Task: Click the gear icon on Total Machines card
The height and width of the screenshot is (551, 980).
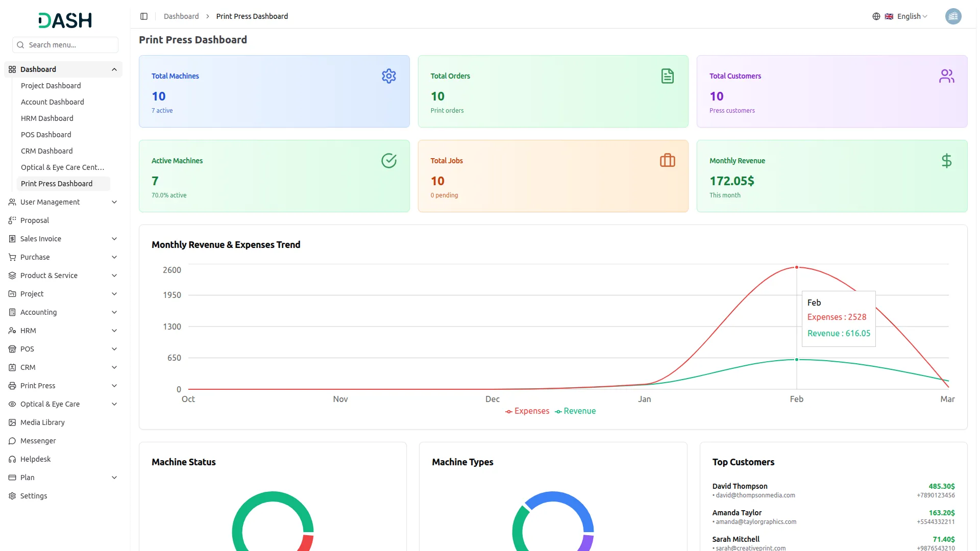Action: (388, 76)
